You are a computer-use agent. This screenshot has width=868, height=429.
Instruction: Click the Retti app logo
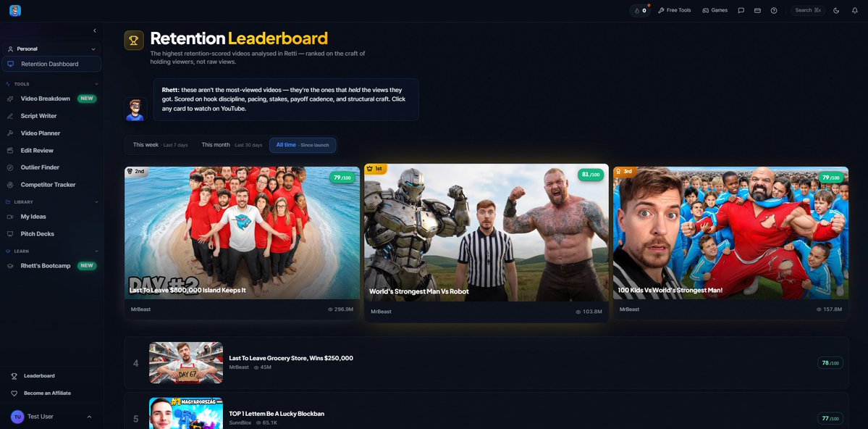(15, 11)
